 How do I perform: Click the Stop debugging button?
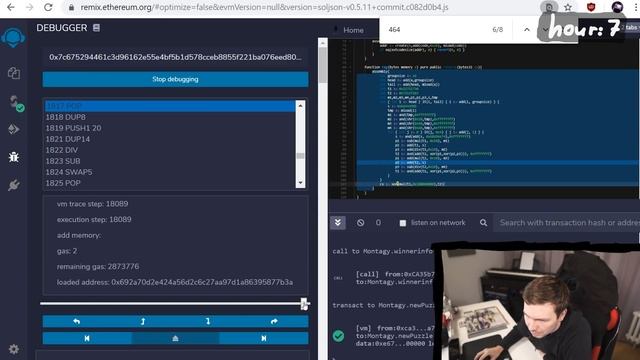175,79
